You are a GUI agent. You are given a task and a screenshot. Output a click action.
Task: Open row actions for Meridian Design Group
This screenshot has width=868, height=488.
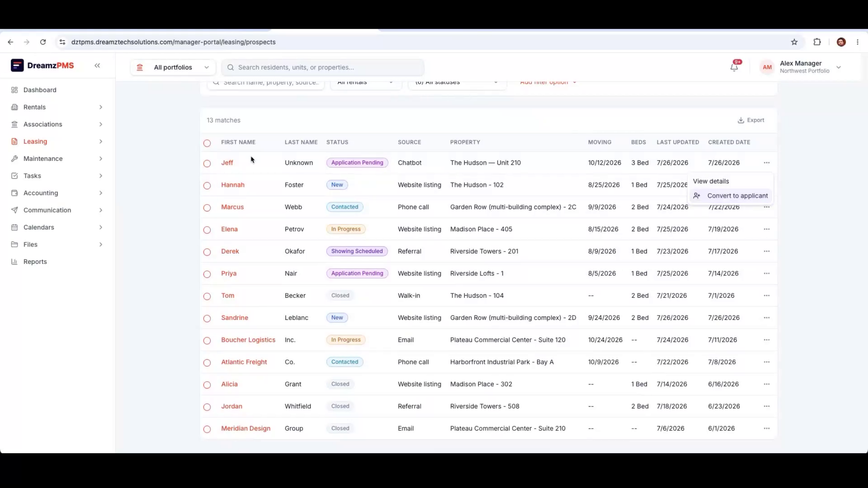click(x=766, y=428)
